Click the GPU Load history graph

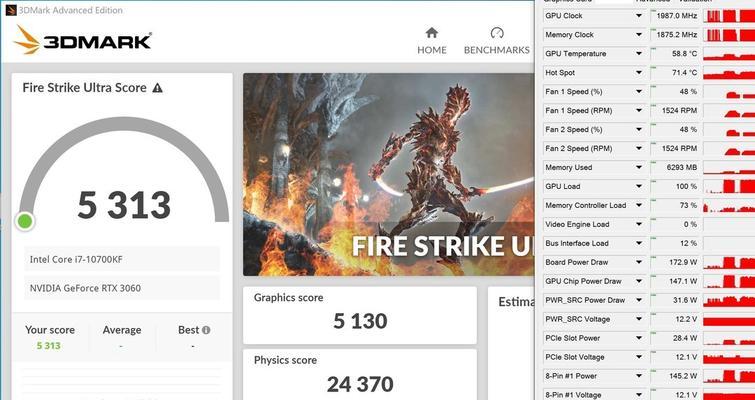coord(729,186)
